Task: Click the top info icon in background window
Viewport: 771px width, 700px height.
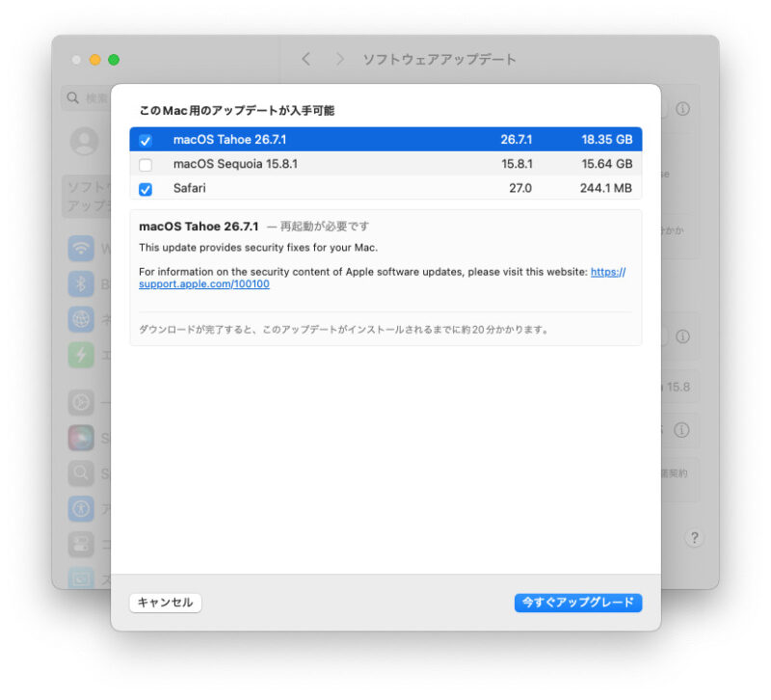Action: coord(682,109)
